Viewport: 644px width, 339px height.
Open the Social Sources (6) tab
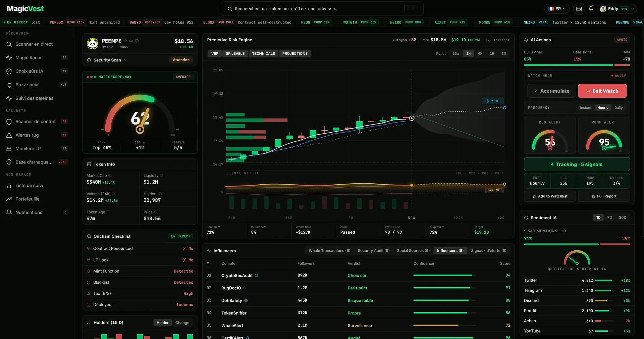[413, 251]
